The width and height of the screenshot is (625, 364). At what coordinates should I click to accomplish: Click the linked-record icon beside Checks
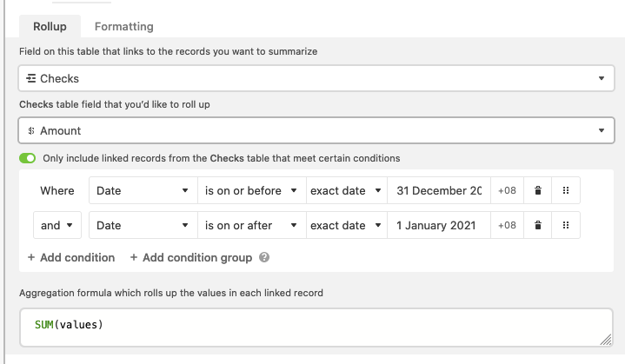30,78
